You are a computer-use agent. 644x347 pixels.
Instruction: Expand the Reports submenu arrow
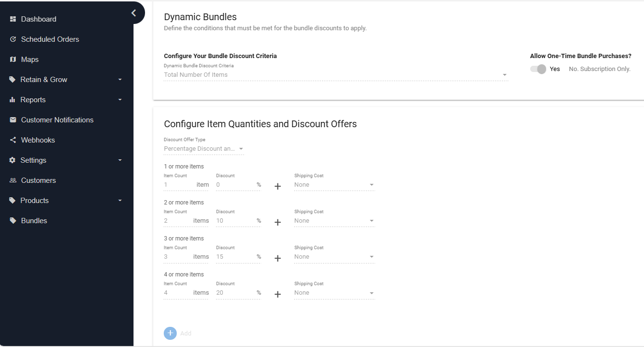pos(120,100)
